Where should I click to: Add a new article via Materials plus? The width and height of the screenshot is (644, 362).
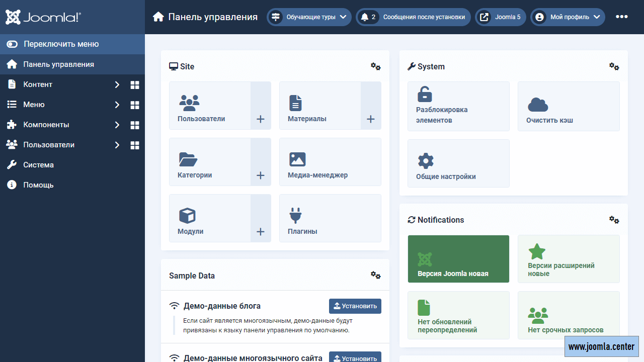pyautogui.click(x=370, y=119)
